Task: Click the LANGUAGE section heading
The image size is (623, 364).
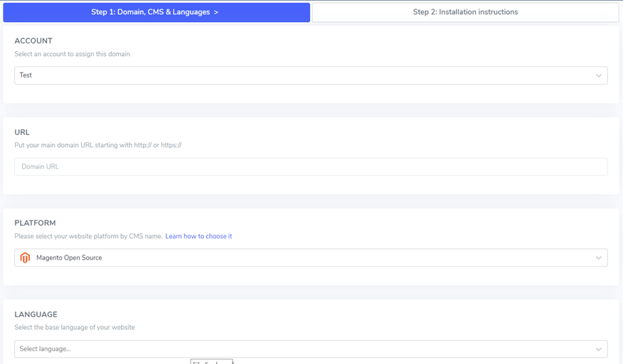Action: (x=36, y=314)
